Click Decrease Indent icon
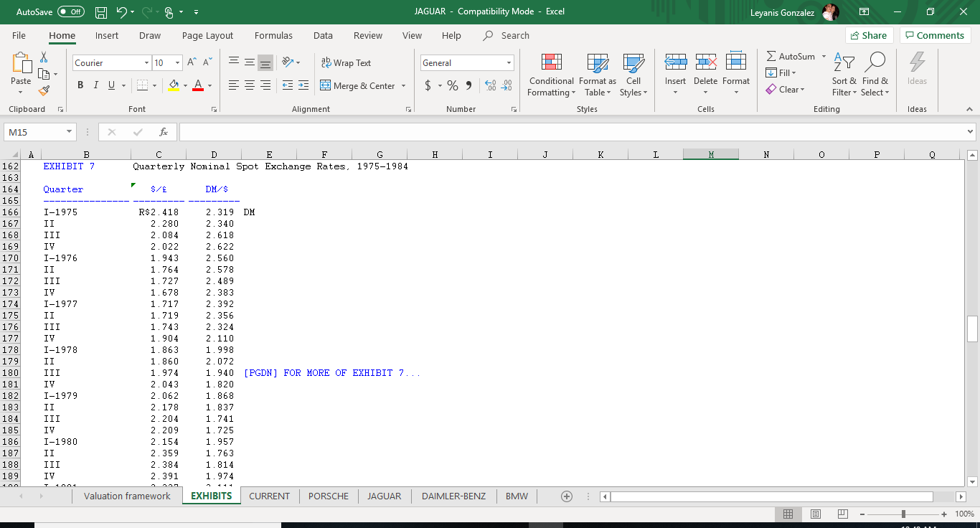This screenshot has height=528, width=980. pos(287,85)
